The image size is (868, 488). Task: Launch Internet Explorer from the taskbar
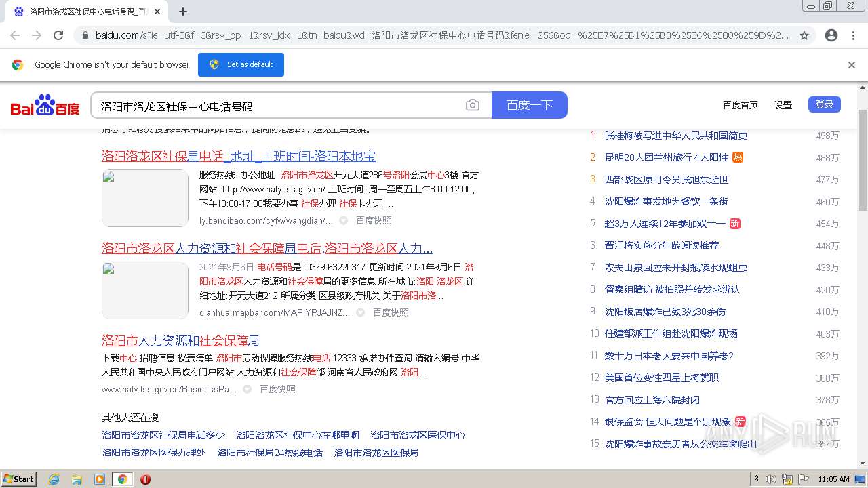pos(54,479)
